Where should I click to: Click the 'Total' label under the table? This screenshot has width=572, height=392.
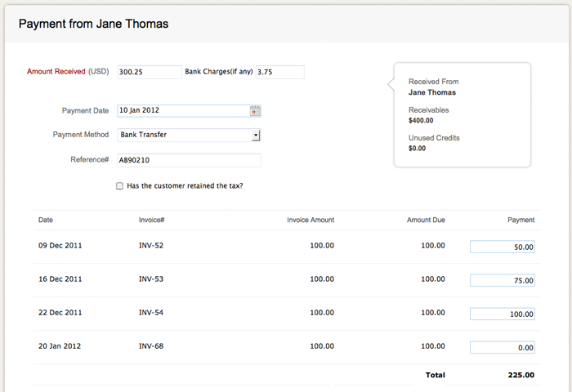click(x=436, y=375)
